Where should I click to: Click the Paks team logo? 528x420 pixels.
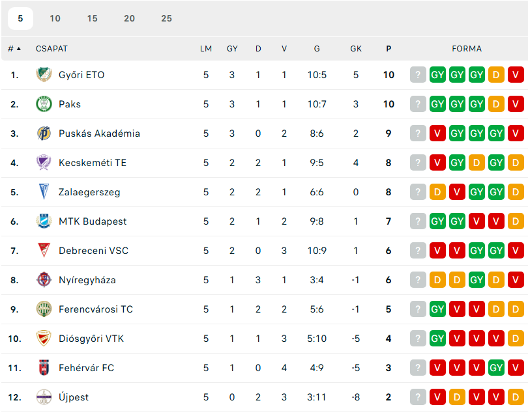coord(44,104)
